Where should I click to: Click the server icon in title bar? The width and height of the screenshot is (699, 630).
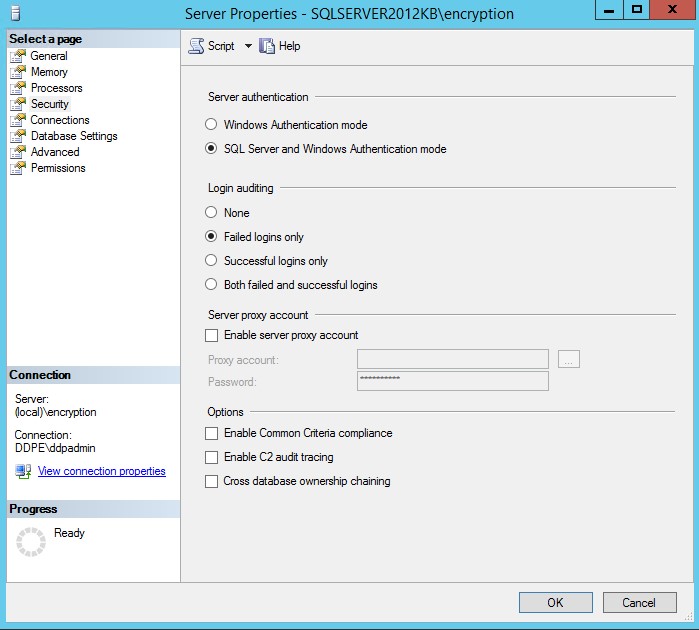[16, 13]
